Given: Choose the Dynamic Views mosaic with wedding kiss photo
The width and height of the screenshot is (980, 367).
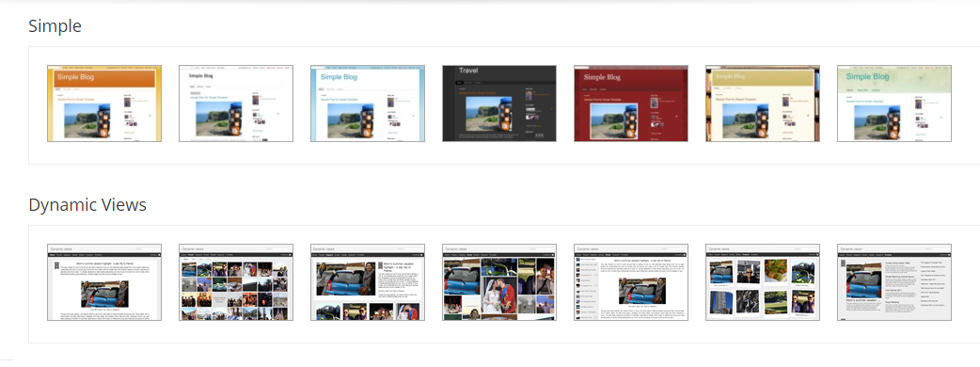Looking at the screenshot, I should 499,282.
